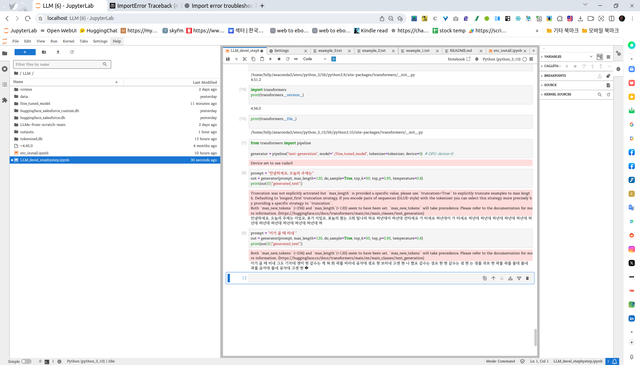Viewport: 640px width, 365px height.
Task: Switch variables panel to table view
Action: (x=608, y=57)
